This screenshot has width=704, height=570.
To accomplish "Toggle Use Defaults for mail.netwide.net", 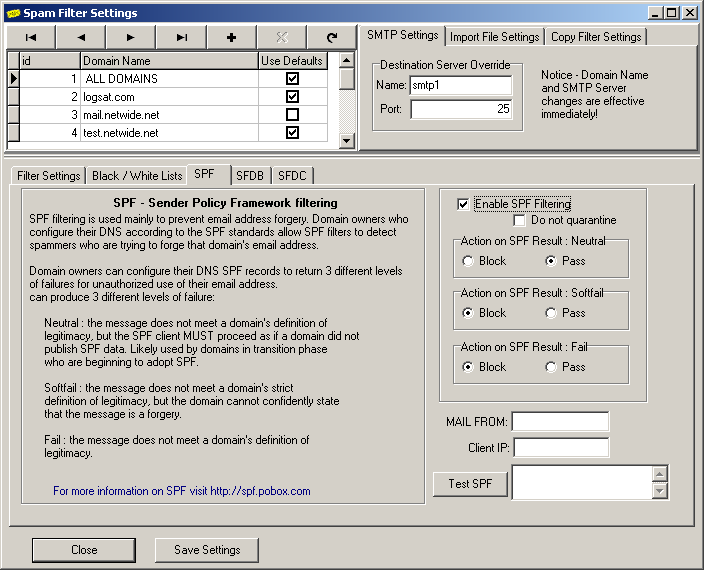I will 292,114.
